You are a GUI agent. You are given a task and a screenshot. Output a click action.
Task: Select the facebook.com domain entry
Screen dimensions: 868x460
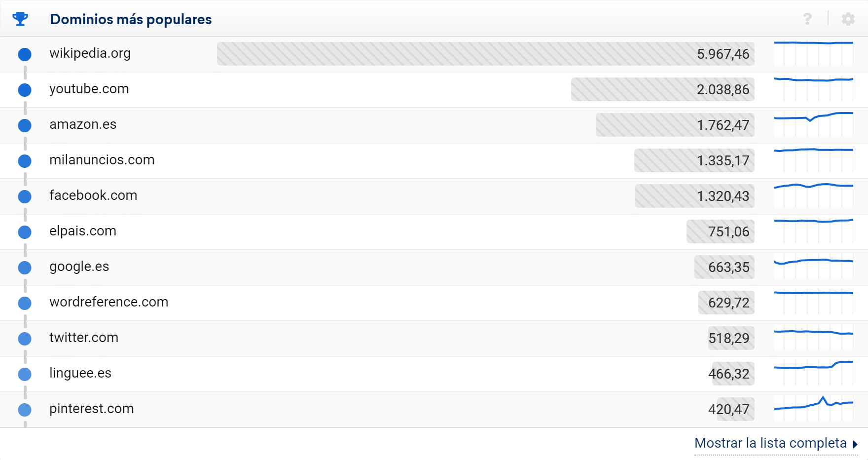pyautogui.click(x=93, y=195)
